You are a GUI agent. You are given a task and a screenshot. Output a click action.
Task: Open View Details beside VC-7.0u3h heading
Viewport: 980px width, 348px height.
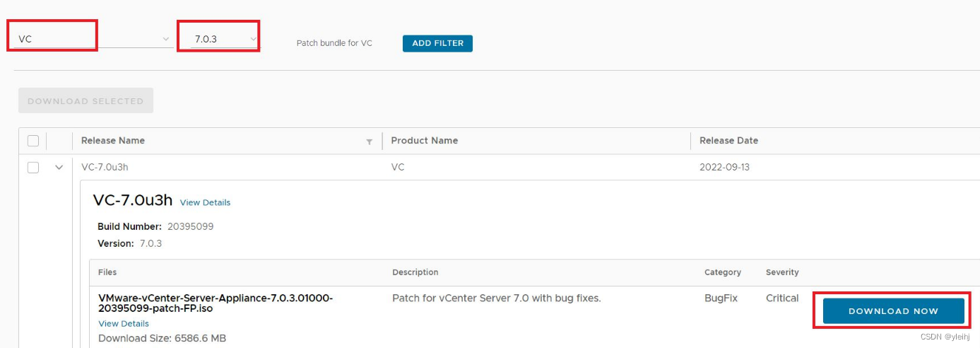coord(205,202)
